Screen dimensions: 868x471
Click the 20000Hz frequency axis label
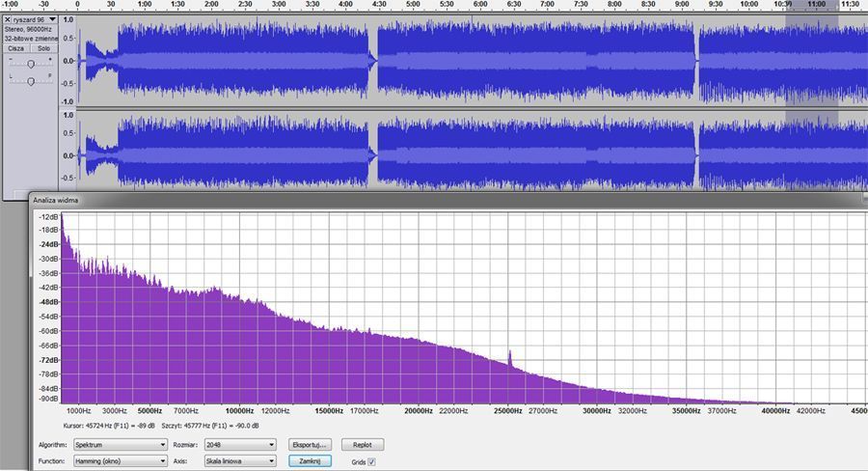419,411
